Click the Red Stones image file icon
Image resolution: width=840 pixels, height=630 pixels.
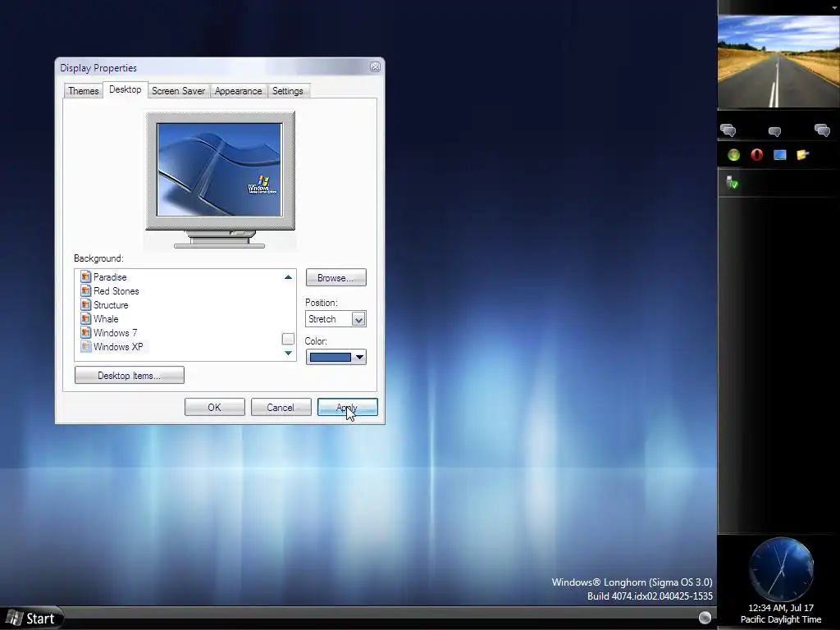pyautogui.click(x=85, y=290)
